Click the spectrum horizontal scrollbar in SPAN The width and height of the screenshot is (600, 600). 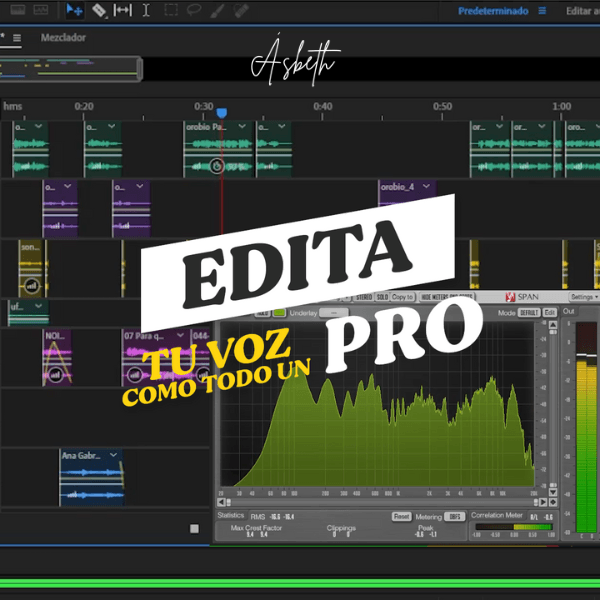point(380,503)
